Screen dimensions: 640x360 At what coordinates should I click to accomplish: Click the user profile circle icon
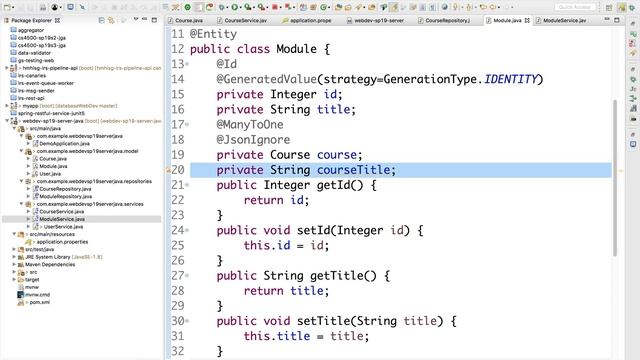click(55, 7)
